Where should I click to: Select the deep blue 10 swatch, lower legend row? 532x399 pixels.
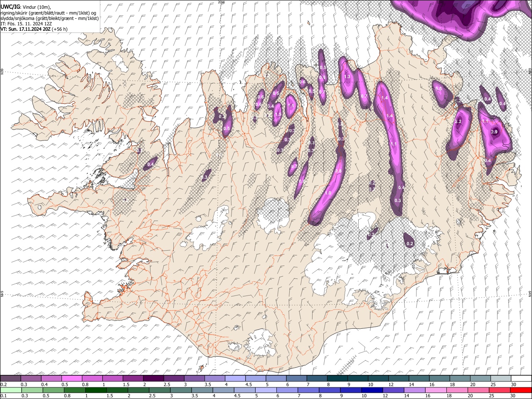(371, 390)
